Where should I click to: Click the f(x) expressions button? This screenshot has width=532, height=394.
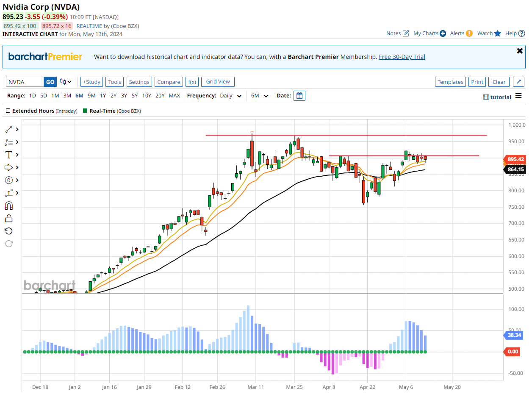pos(192,82)
